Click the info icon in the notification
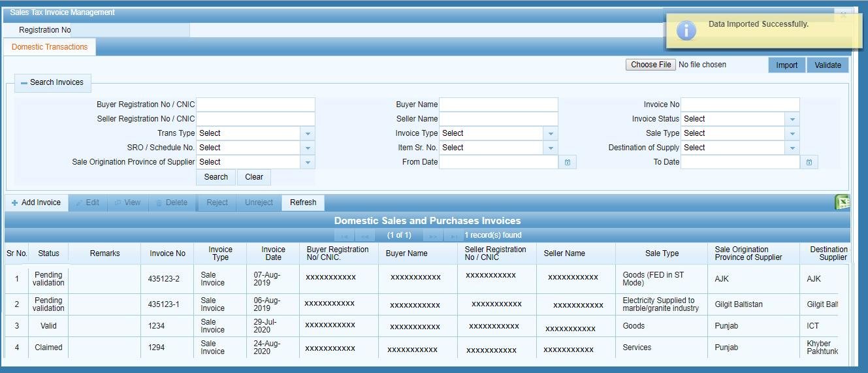The height and width of the screenshot is (373, 868). [x=686, y=30]
